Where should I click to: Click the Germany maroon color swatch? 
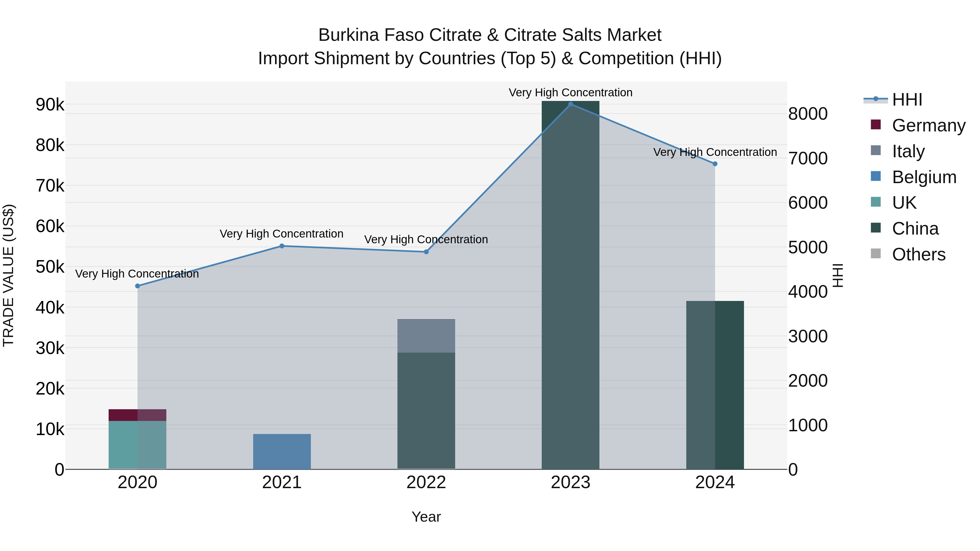[876, 124]
